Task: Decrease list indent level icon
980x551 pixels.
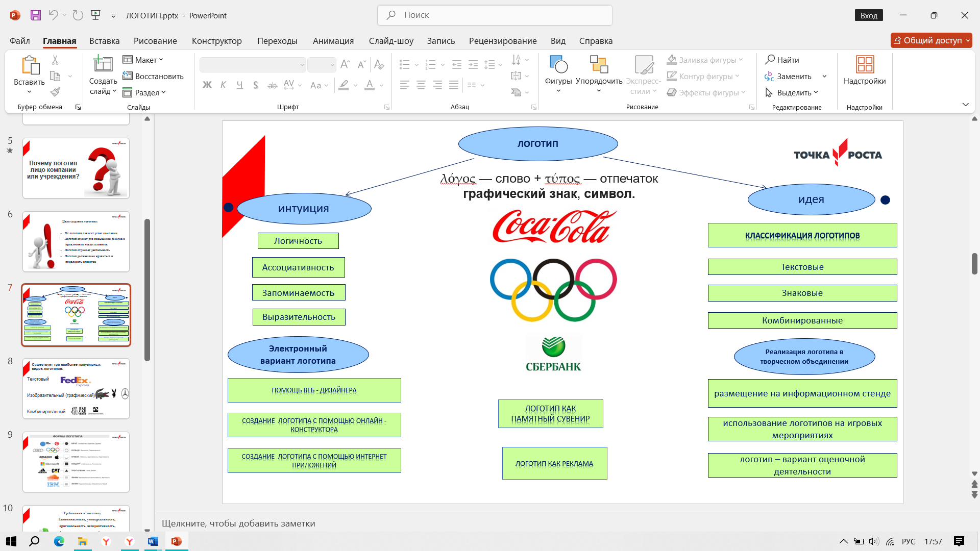Action: point(457,64)
